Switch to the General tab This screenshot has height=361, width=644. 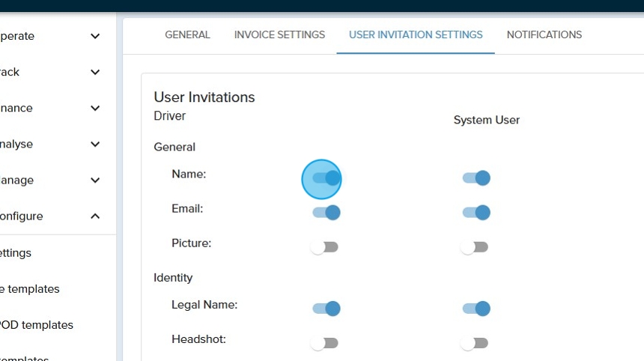pyautogui.click(x=187, y=35)
